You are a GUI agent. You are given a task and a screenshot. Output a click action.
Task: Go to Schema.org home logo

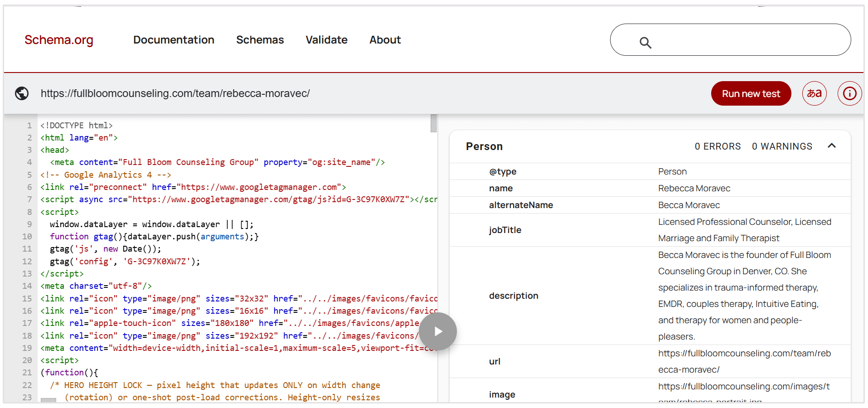click(59, 40)
